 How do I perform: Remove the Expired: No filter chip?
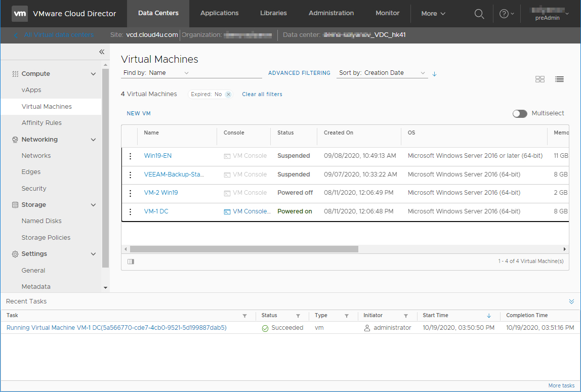coord(229,95)
